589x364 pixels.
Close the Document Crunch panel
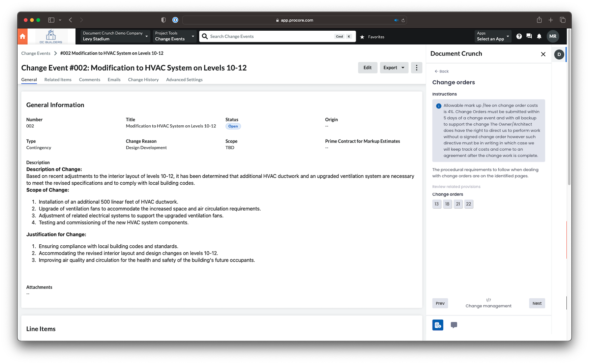543,54
